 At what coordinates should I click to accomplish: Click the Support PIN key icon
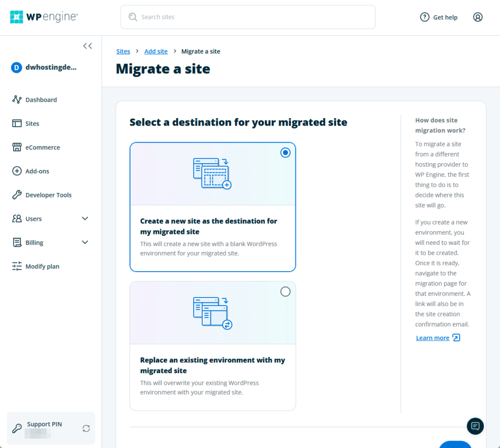[17, 428]
